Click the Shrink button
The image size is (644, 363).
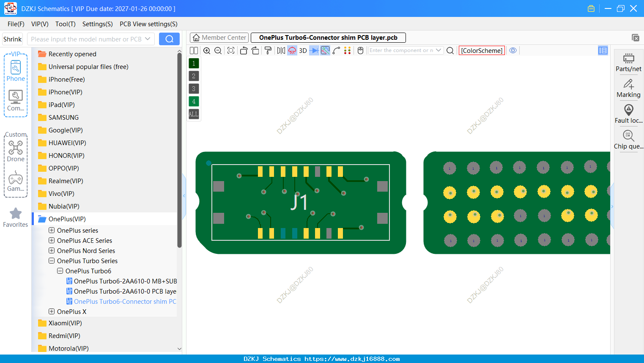point(13,39)
